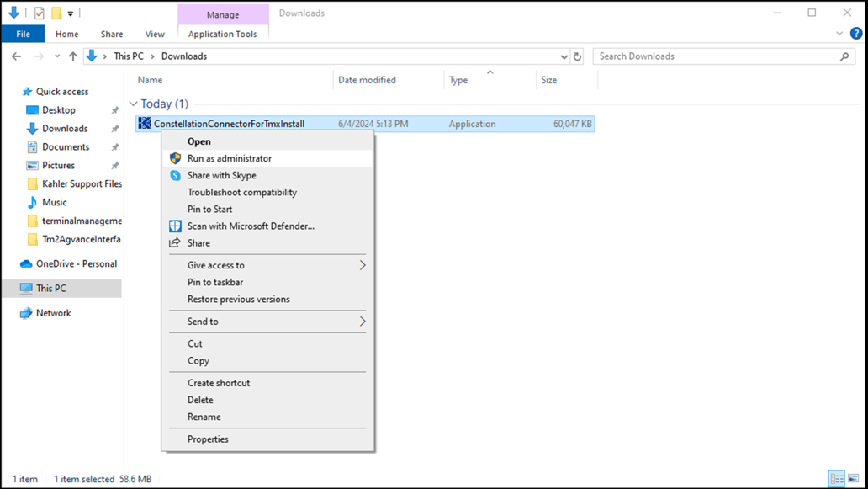Click the Run as administrator shield icon

[175, 158]
